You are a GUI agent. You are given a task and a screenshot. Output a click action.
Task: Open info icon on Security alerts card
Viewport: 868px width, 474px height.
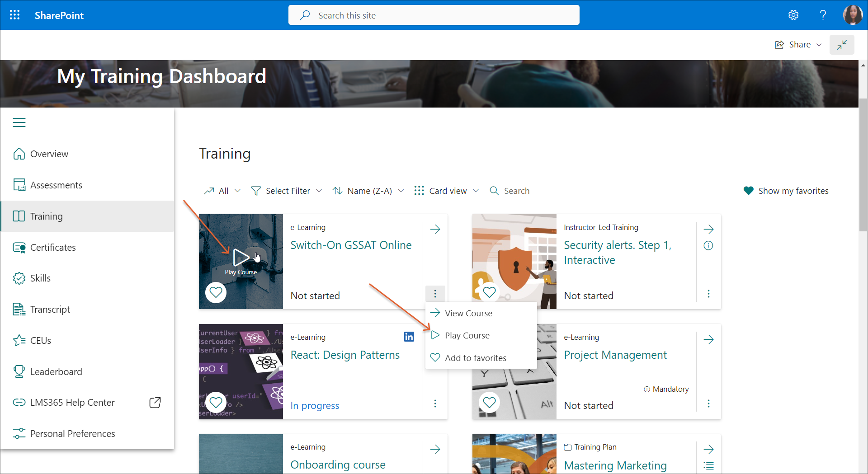pyautogui.click(x=708, y=245)
